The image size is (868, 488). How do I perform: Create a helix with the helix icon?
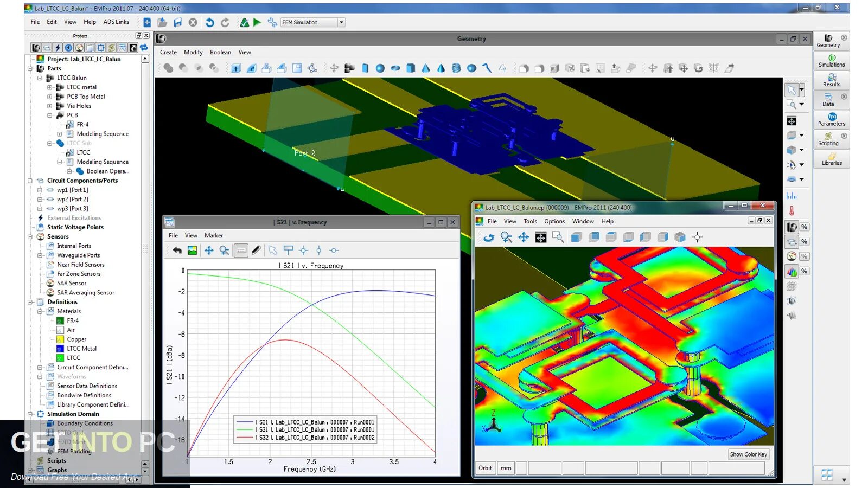click(x=456, y=68)
